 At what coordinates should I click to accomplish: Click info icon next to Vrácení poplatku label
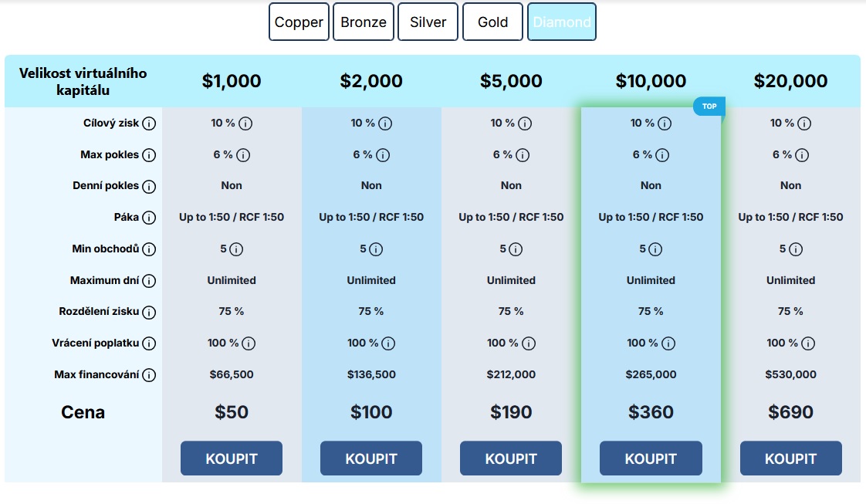coord(149,343)
